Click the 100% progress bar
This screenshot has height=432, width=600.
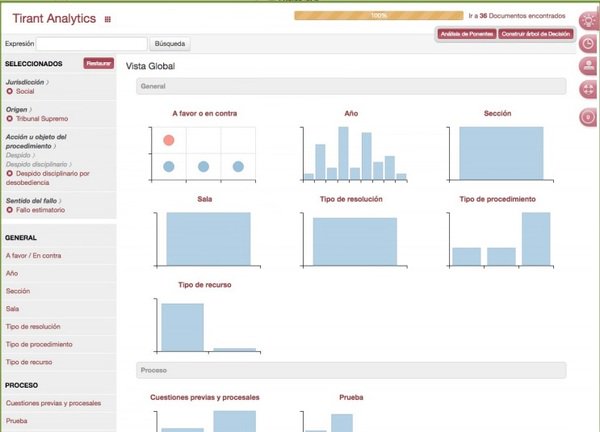coord(378,15)
